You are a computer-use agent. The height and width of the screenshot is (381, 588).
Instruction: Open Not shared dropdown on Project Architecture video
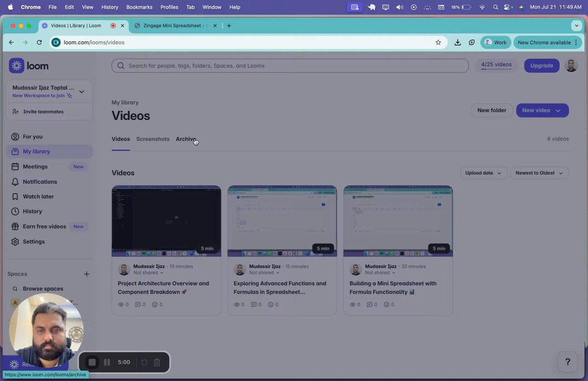coord(148,273)
